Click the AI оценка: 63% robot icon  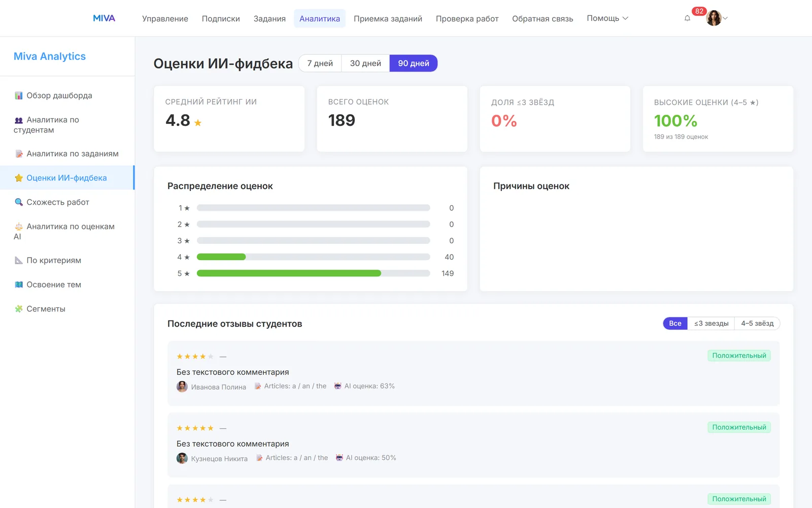pos(338,386)
